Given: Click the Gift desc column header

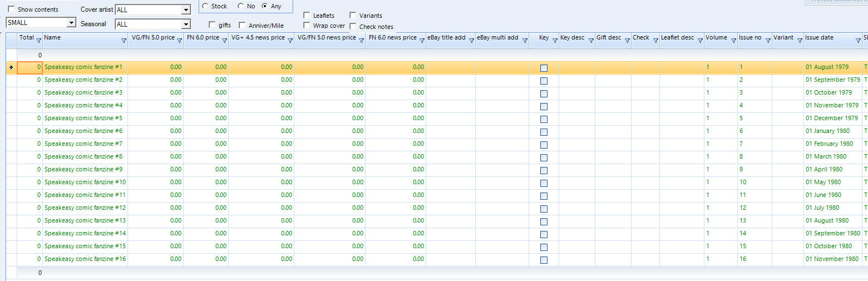Looking at the screenshot, I should click(608, 38).
